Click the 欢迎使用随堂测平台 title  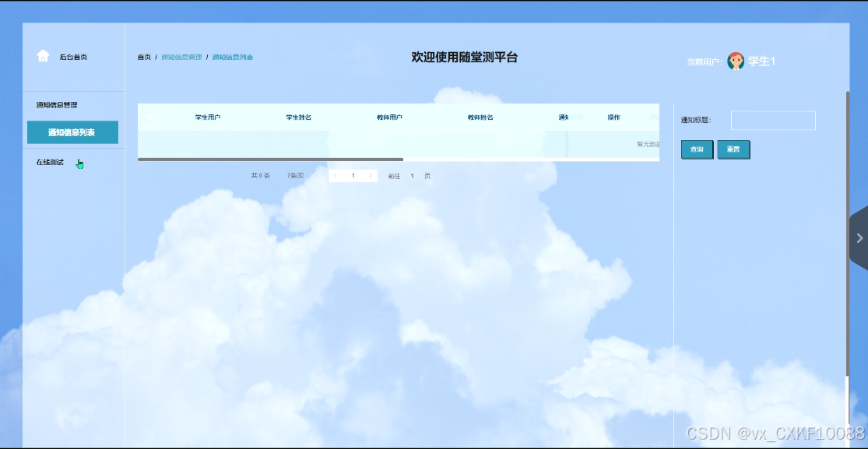[464, 57]
